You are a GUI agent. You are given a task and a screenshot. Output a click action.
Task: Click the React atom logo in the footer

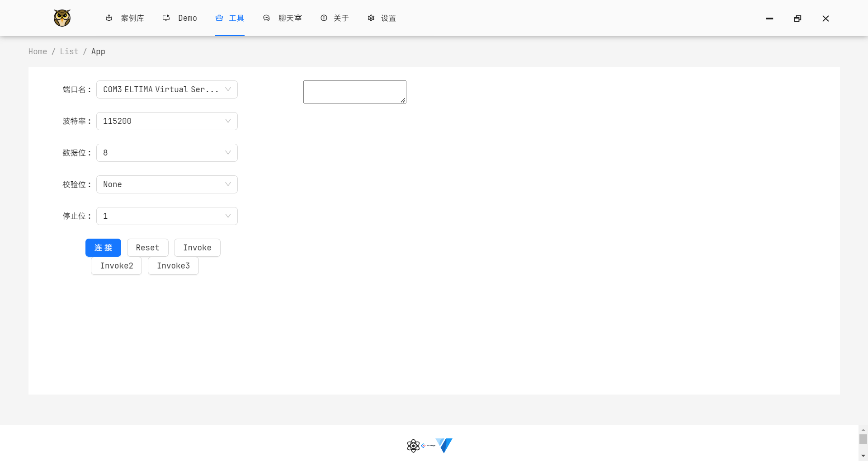[x=413, y=446]
